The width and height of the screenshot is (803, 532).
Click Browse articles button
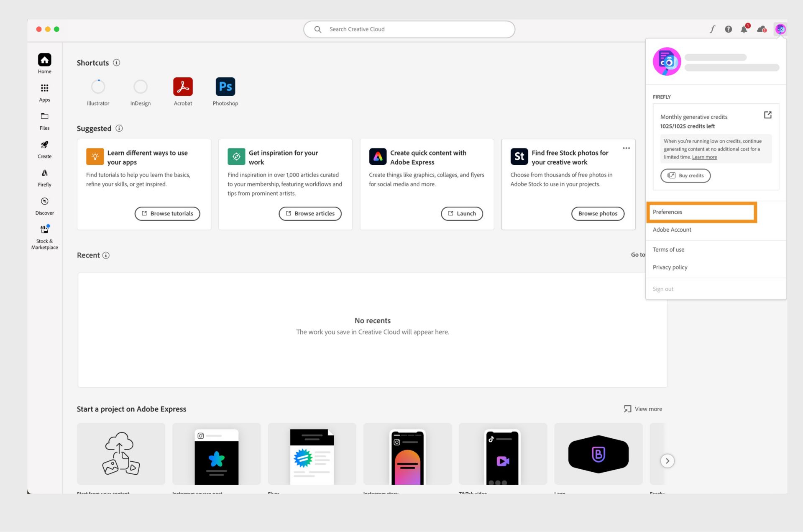[x=310, y=213]
